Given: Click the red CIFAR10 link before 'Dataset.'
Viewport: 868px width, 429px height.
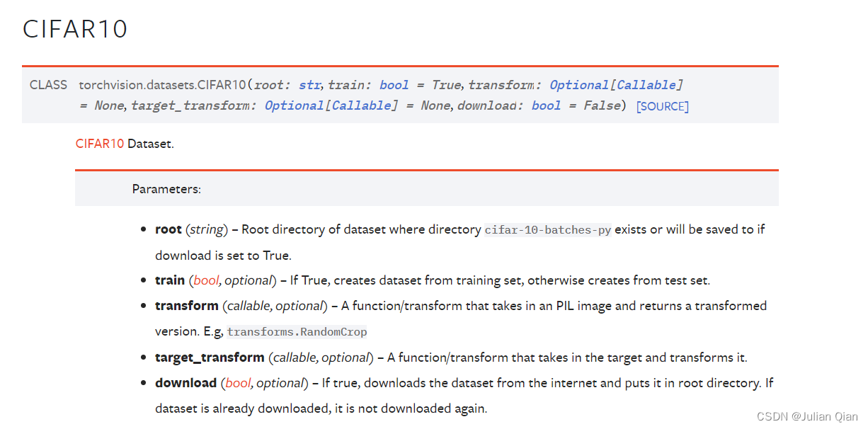Looking at the screenshot, I should pos(100,144).
